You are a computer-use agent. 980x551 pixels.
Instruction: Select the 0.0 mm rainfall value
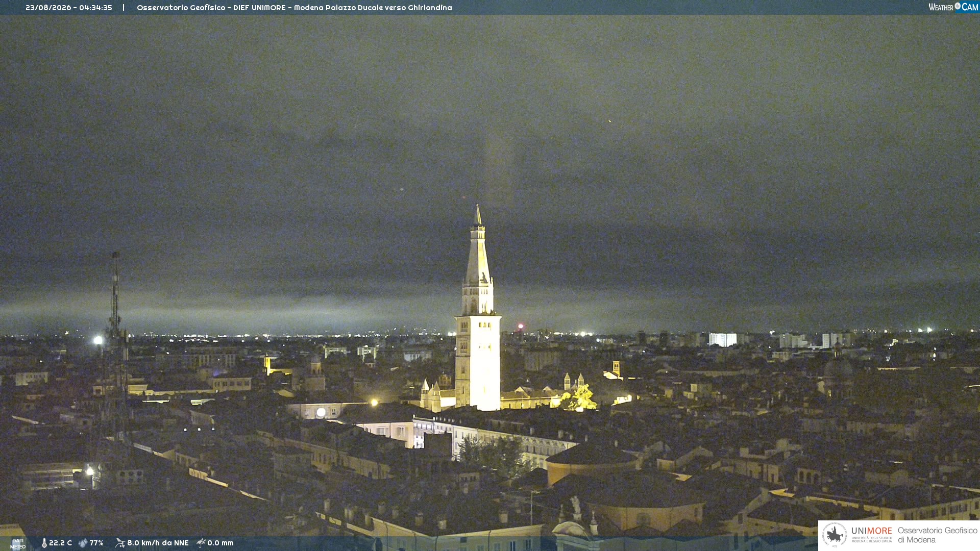click(220, 543)
